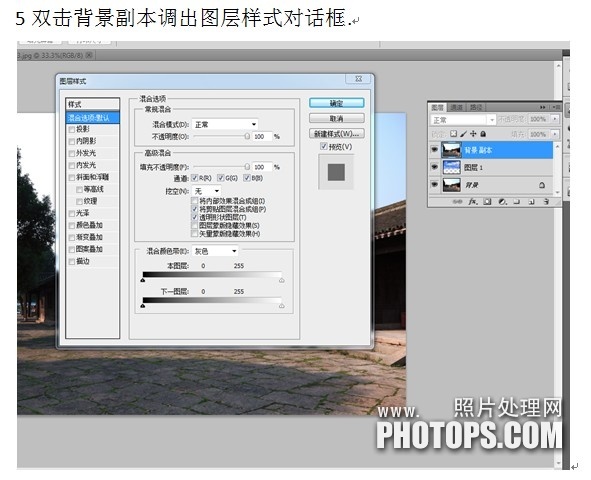Screen dimensions: 591x480
Task: Click the 新建样式(W)... button
Action: tap(337, 134)
